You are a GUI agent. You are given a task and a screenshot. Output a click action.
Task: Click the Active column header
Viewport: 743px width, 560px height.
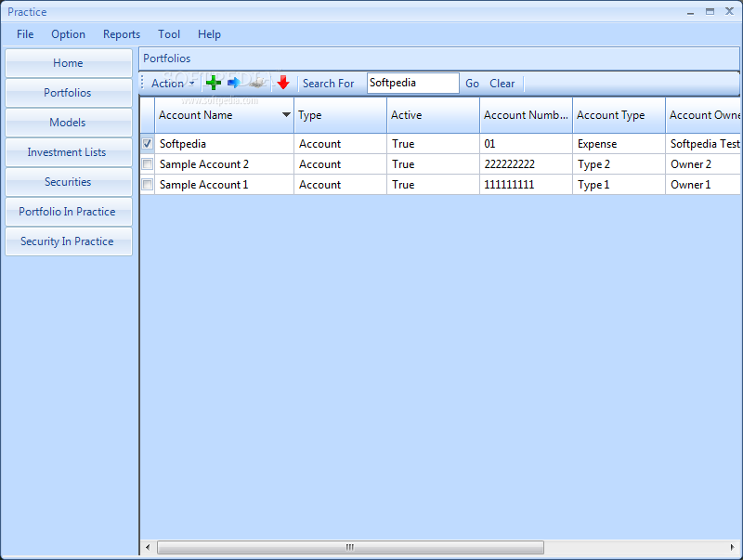click(x=433, y=115)
